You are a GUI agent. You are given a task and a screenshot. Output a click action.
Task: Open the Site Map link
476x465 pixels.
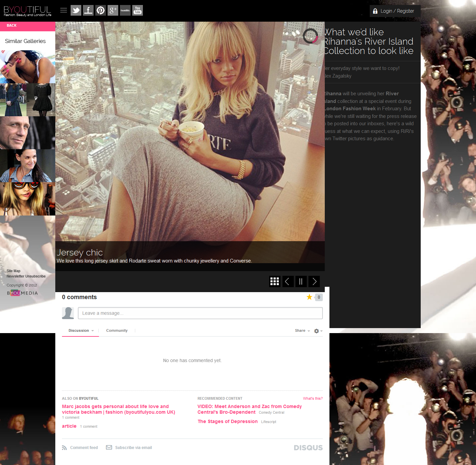(13, 271)
